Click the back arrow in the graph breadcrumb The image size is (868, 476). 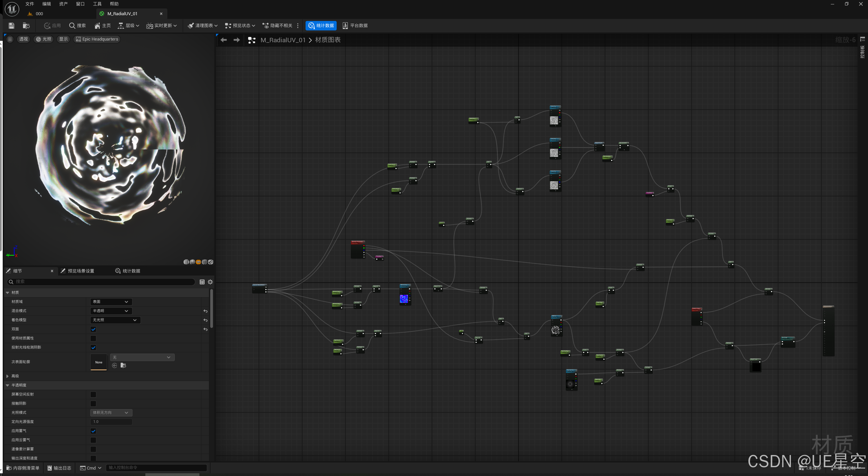[x=223, y=40]
